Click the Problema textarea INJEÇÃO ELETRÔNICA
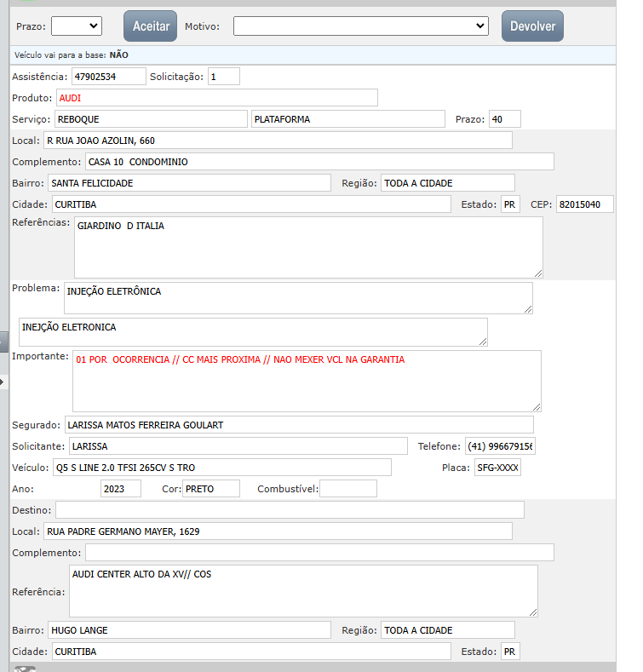643x672 pixels. coord(298,298)
